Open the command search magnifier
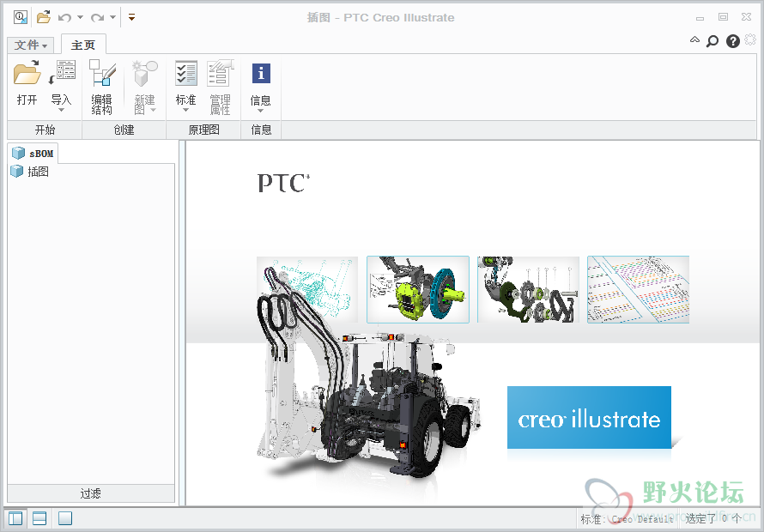The height and width of the screenshot is (532, 764). (712, 41)
